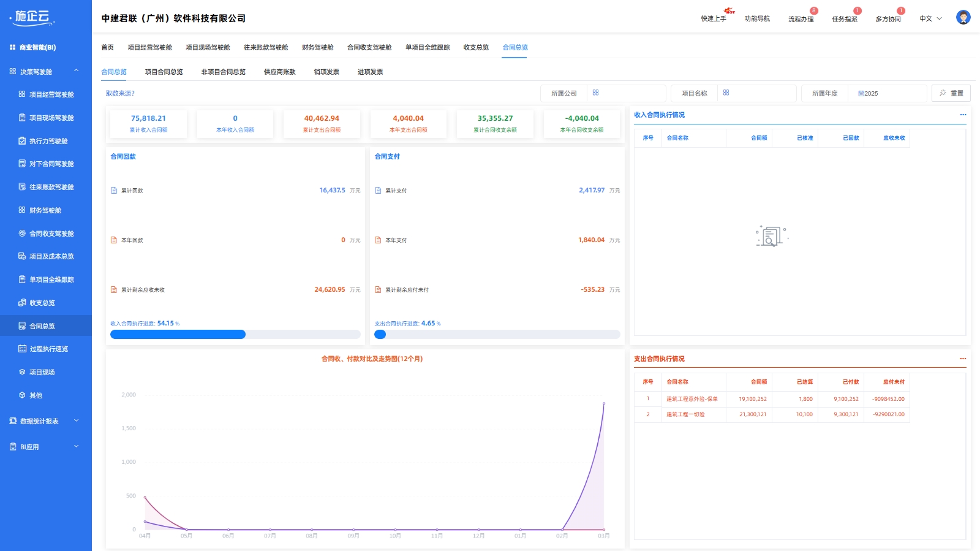The height and width of the screenshot is (551, 980).
Task: Open 单项目全维跟踪 from the left sidebar
Action: pos(46,279)
